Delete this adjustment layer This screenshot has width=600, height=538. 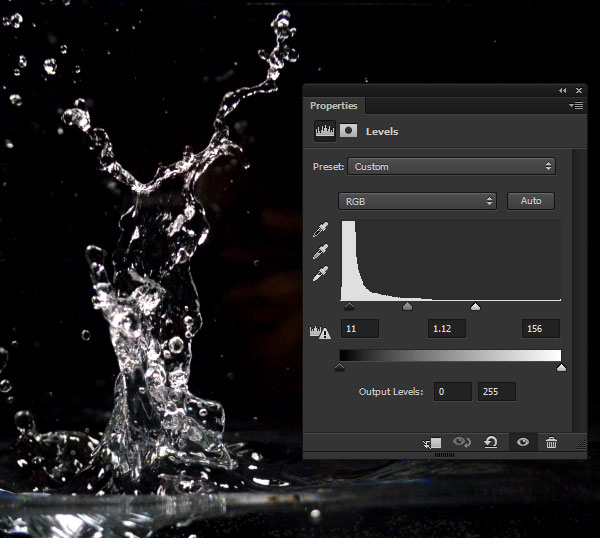click(x=551, y=443)
